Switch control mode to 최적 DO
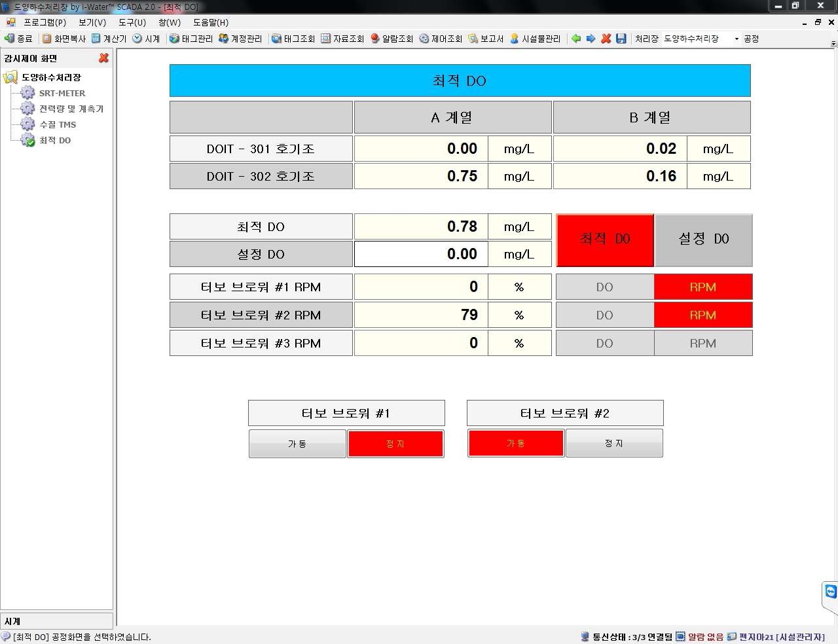 [605, 240]
